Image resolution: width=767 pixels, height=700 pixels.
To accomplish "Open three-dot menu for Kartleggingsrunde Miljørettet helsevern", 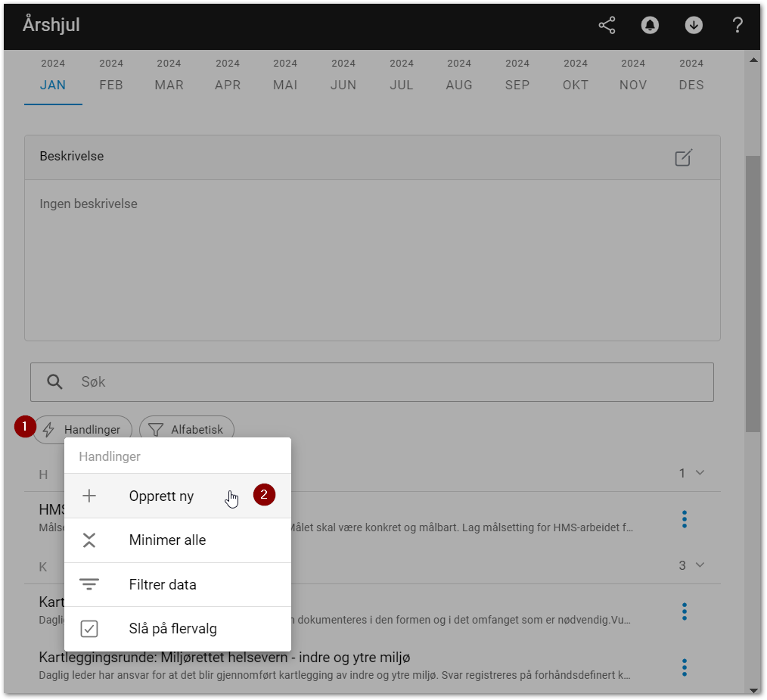I will click(x=684, y=667).
